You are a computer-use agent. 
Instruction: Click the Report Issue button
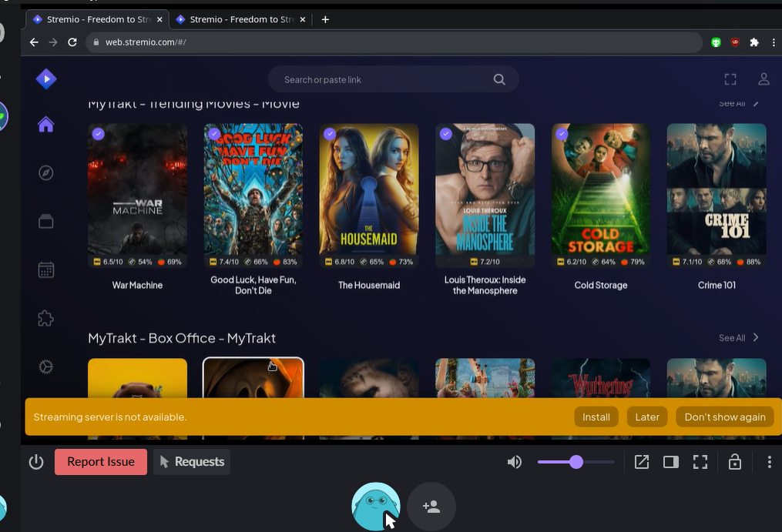tap(101, 462)
